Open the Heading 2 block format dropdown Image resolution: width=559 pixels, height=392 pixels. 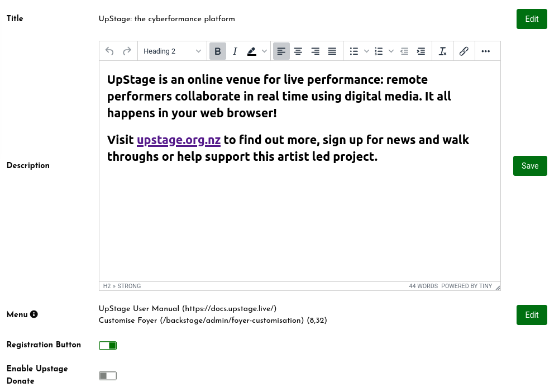[172, 51]
